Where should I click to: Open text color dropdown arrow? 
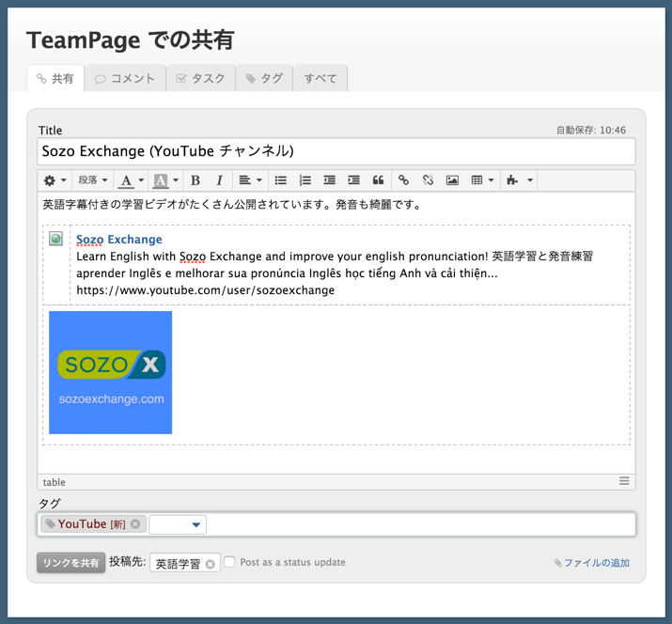(141, 180)
